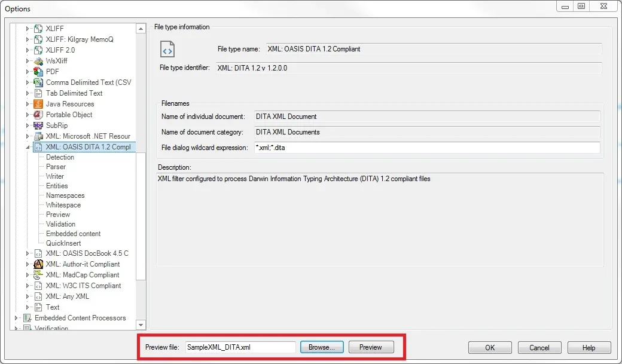Select the WsXliff row
The height and width of the screenshot is (364, 622).
pos(56,61)
